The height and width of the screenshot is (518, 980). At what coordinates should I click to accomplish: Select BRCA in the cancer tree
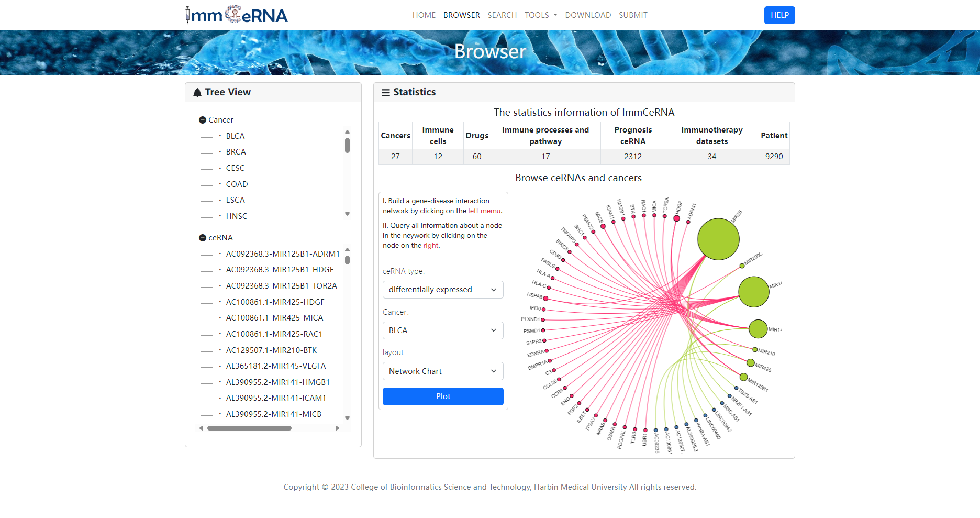coord(236,152)
